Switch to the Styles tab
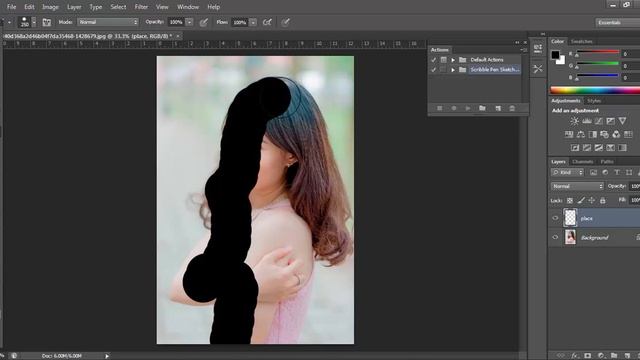The image size is (640, 360). click(x=594, y=101)
